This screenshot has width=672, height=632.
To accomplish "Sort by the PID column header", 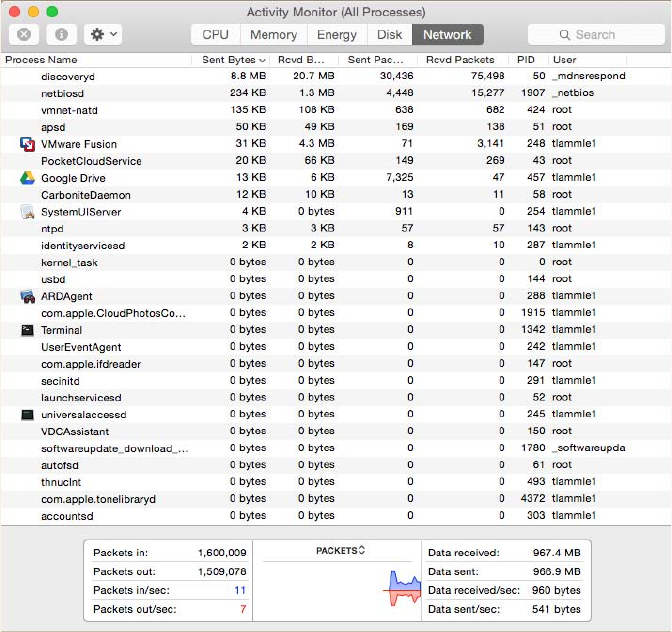I will (x=526, y=60).
